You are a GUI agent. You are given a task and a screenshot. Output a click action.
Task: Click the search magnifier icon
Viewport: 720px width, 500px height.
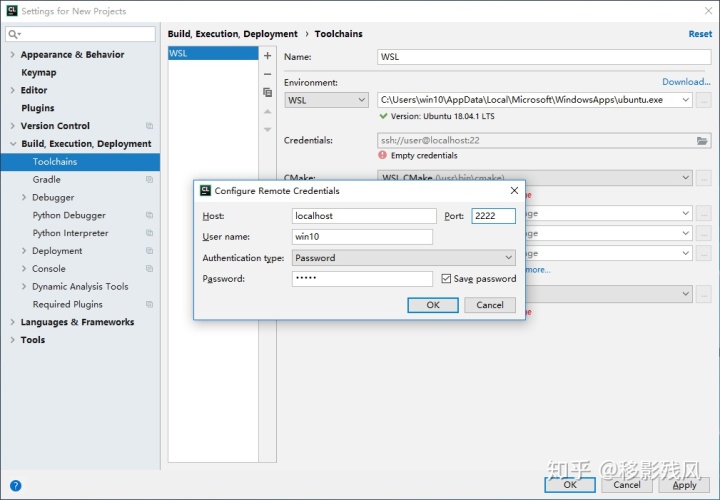pos(14,34)
